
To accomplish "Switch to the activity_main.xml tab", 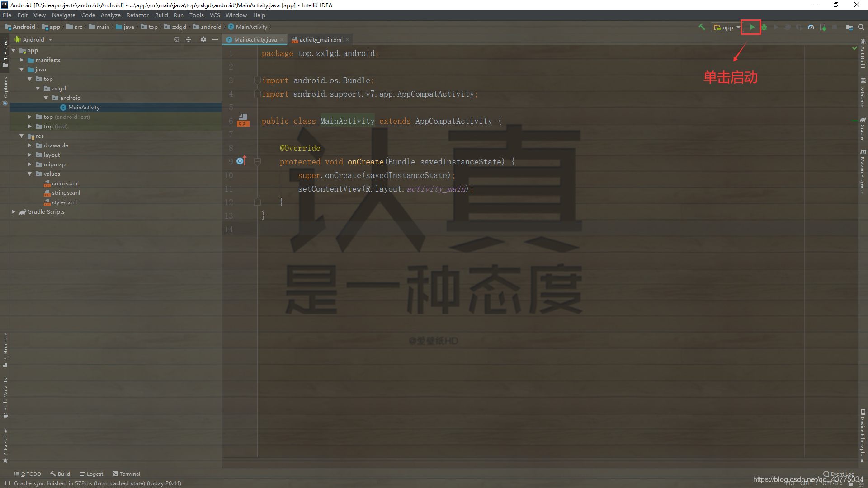I will point(321,40).
